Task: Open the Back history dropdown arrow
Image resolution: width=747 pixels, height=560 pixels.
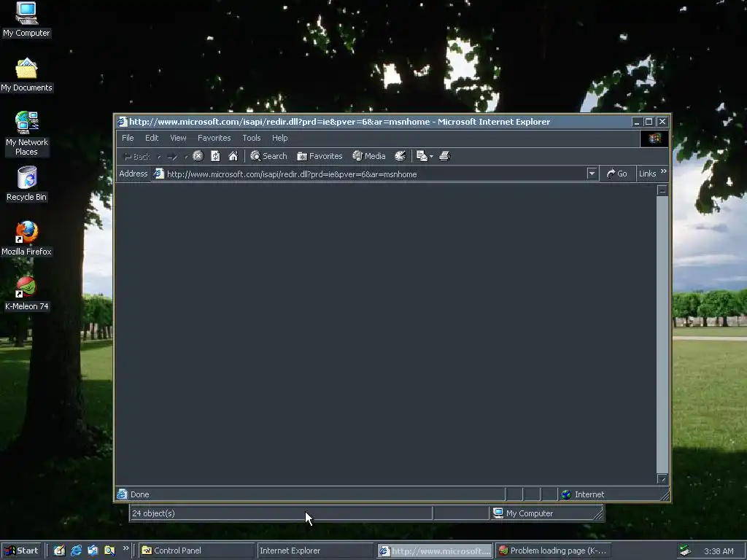Action: [159, 157]
